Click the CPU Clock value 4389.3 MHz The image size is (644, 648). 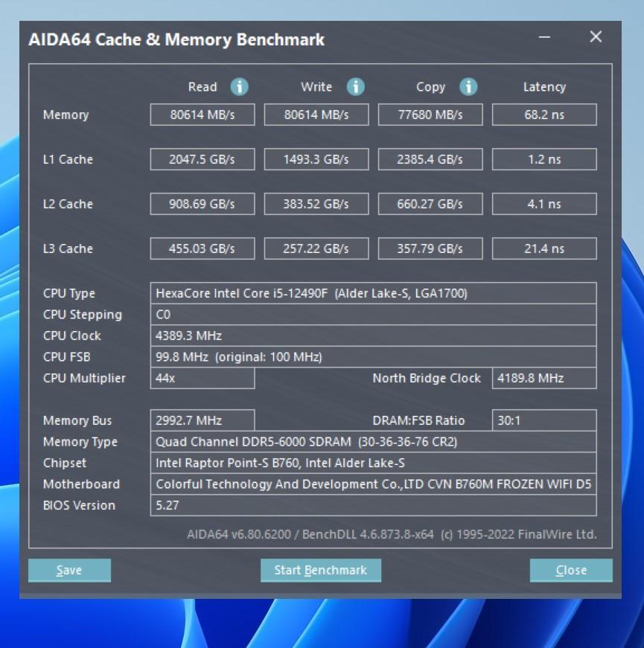(x=374, y=336)
